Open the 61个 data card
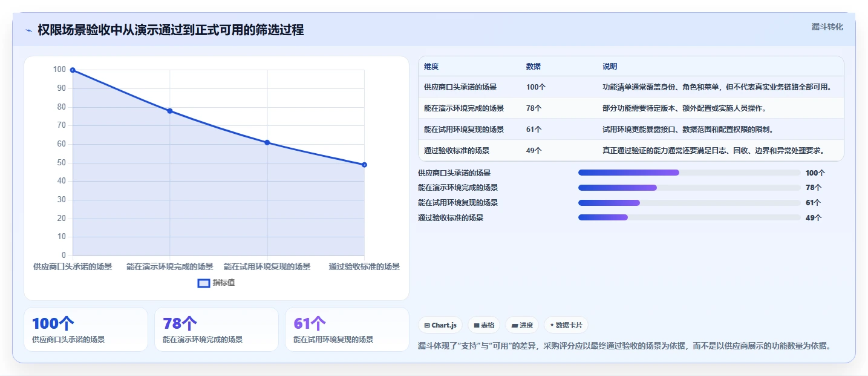Viewport: 868px width, 376px height. pos(347,329)
